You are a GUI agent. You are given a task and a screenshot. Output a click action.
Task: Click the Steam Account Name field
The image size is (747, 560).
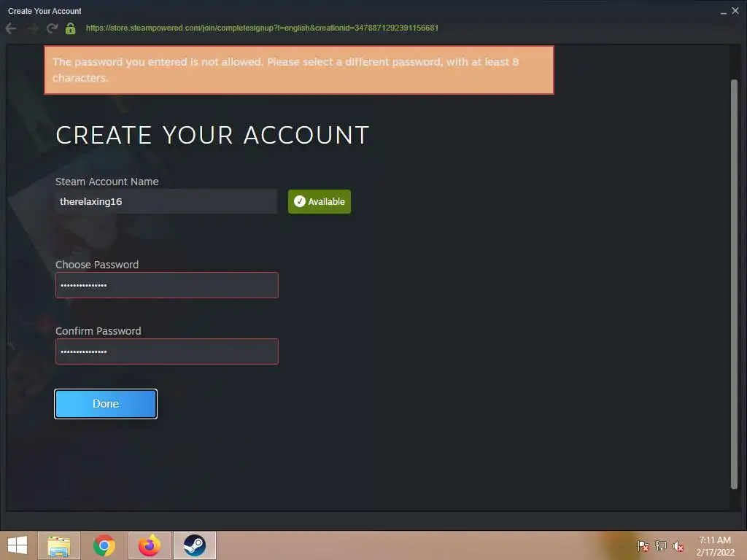point(166,201)
